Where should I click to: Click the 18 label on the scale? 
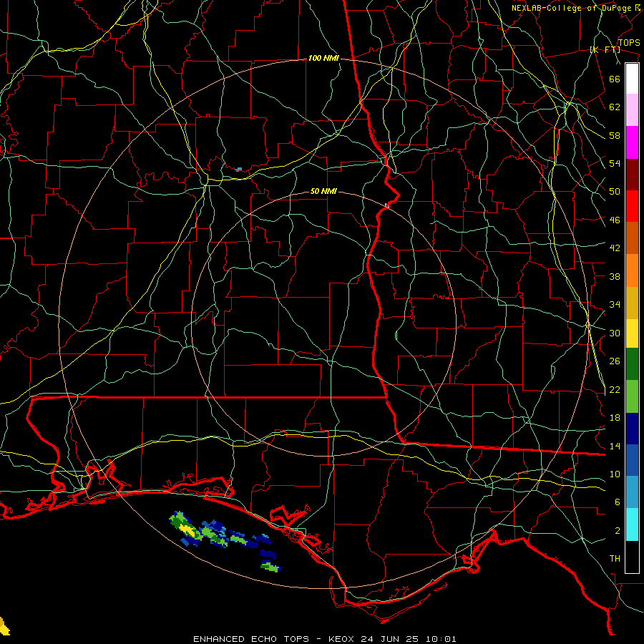pyautogui.click(x=615, y=418)
